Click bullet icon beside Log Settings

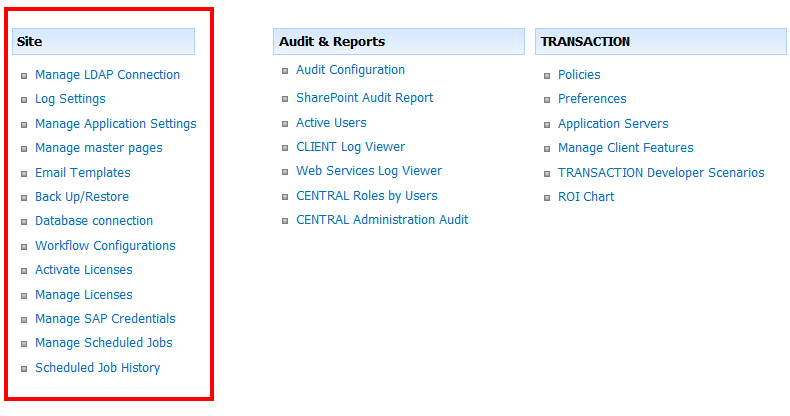(x=24, y=100)
